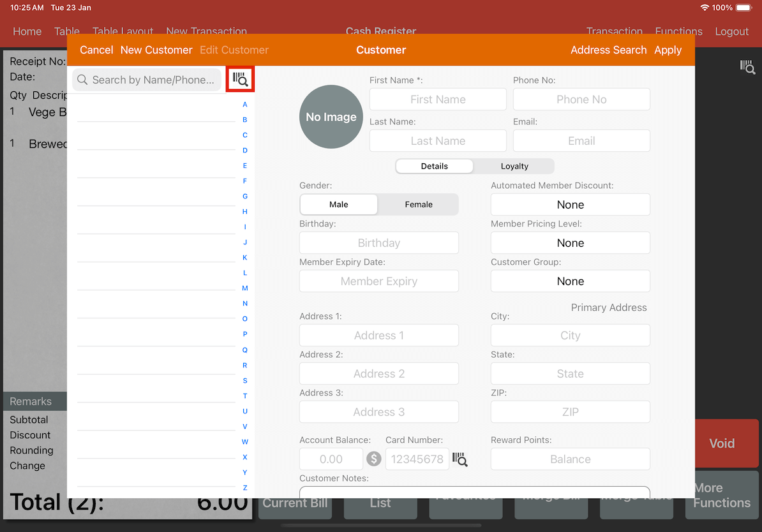The width and height of the screenshot is (762, 532).
Task: Focus the Last Name field
Action: (x=438, y=141)
